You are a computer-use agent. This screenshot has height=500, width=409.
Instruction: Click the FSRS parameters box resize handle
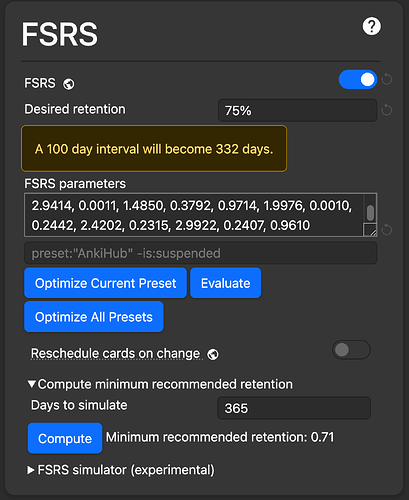(370, 230)
